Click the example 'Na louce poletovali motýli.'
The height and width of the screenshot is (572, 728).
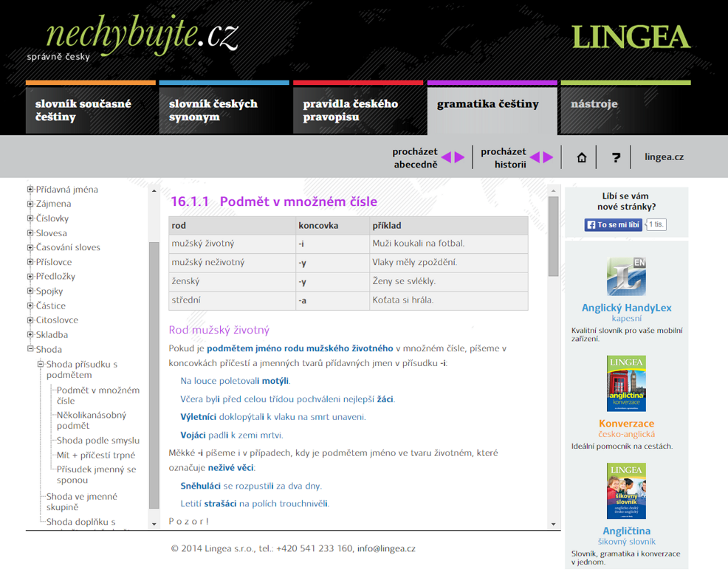236,381
